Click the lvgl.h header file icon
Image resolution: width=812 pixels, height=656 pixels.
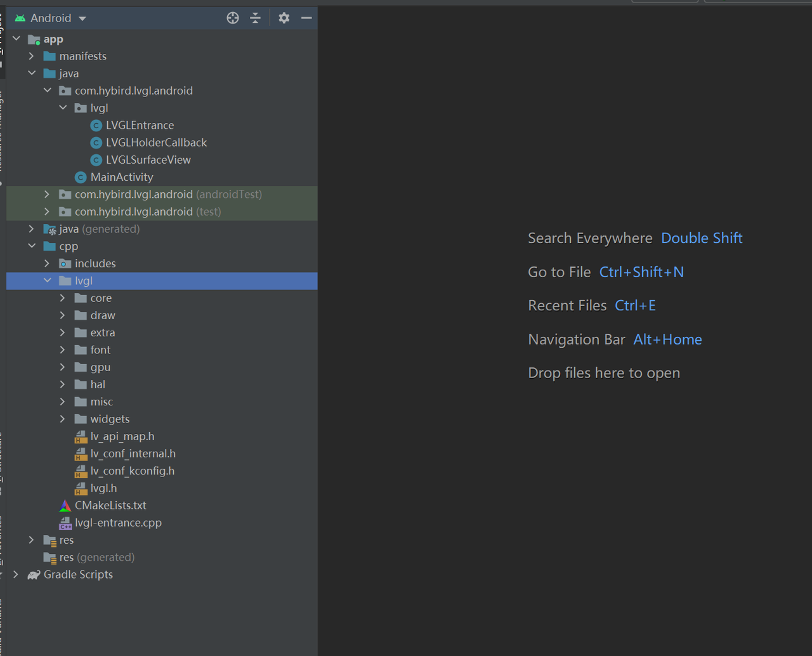click(x=81, y=489)
